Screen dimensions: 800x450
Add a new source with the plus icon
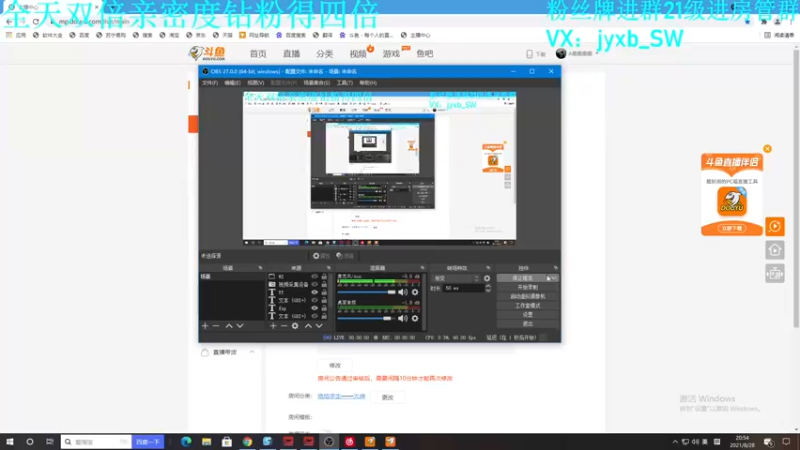[x=273, y=326]
